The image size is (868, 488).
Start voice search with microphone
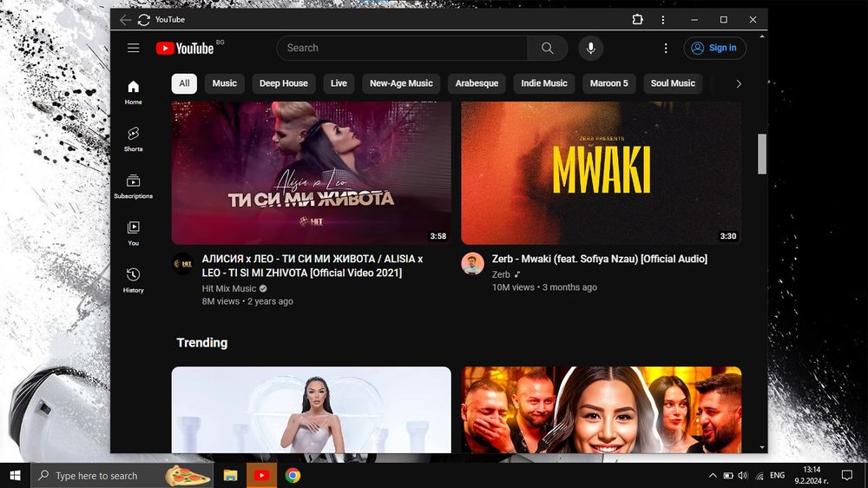point(590,48)
